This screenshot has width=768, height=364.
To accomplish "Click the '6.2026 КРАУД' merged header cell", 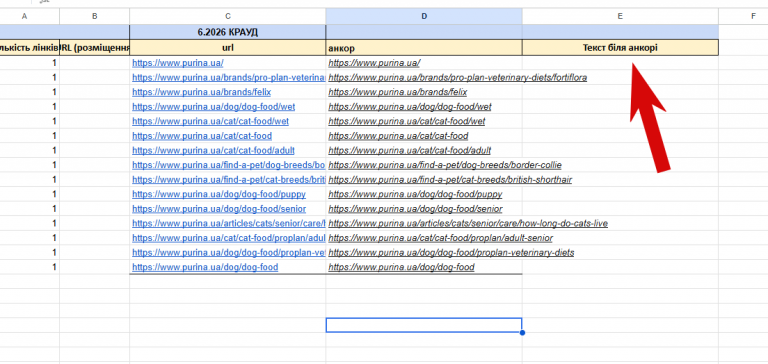I will point(228,32).
